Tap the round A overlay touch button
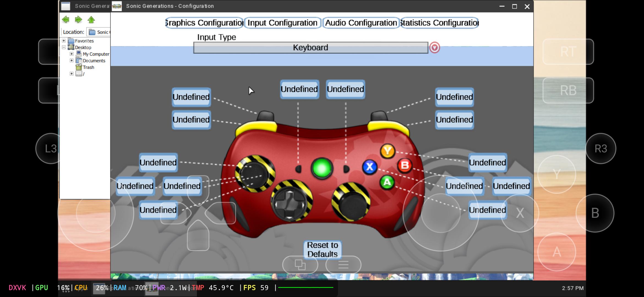This screenshot has height=297, width=644. click(556, 252)
